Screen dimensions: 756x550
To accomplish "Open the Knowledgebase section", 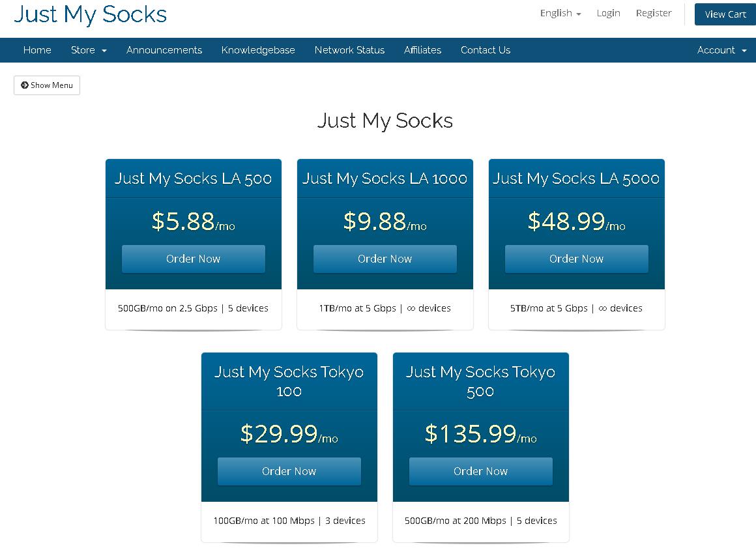I will coord(258,50).
